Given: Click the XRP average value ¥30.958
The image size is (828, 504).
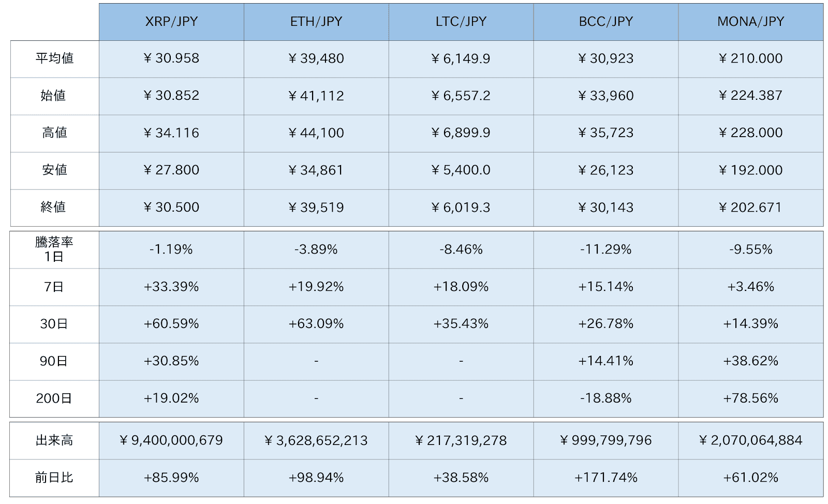Looking at the screenshot, I should [171, 58].
